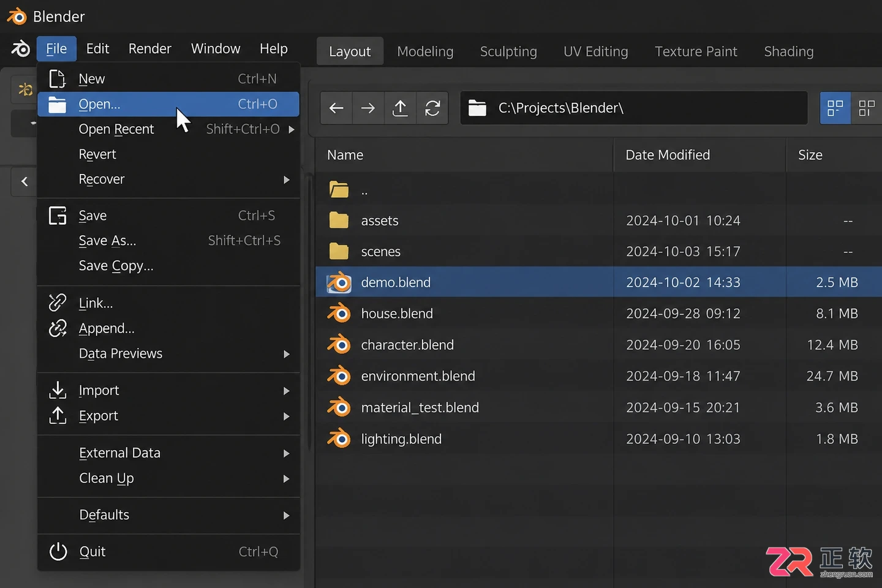Switch to the second display mode button

[x=866, y=108]
